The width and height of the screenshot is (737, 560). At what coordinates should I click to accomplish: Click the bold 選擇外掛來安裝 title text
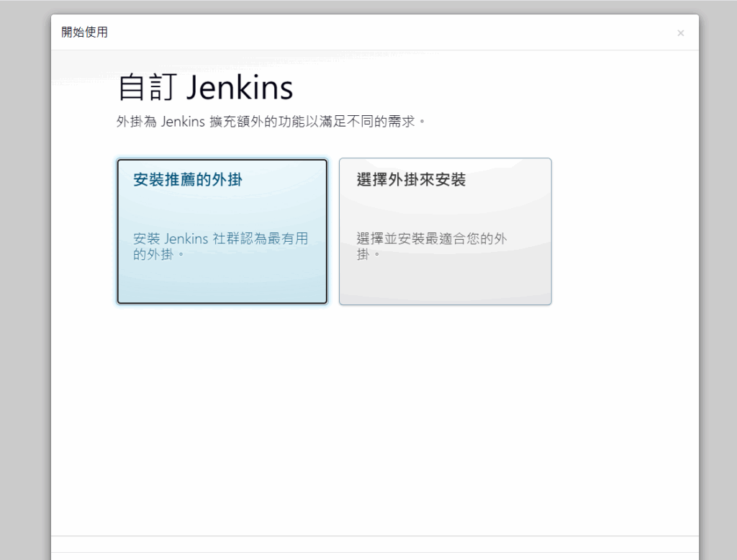[411, 180]
